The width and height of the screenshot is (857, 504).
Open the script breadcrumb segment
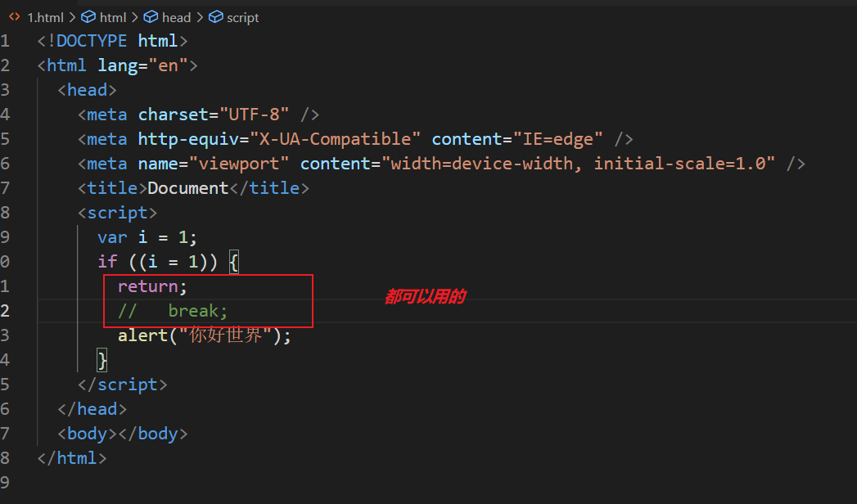click(242, 18)
